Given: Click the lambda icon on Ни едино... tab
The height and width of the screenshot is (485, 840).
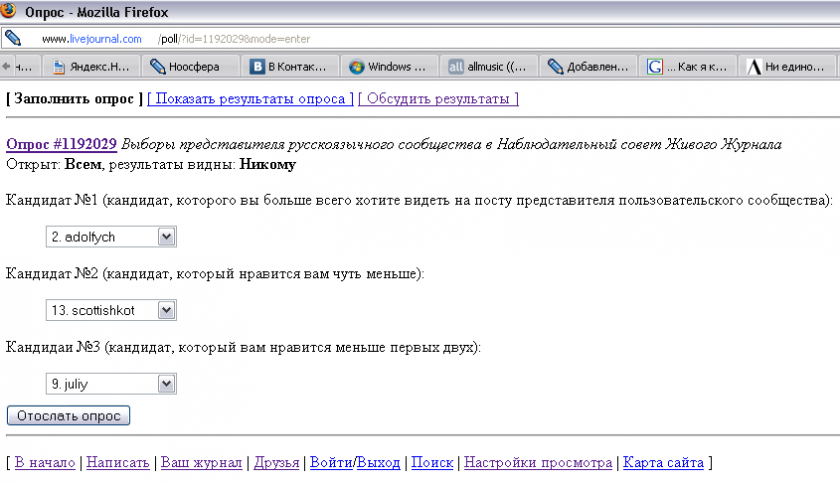Looking at the screenshot, I should tap(754, 66).
